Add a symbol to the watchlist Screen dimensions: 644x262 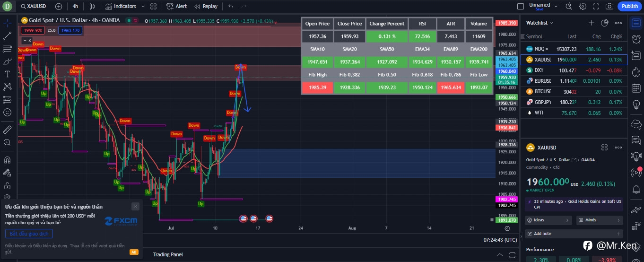[x=591, y=23]
